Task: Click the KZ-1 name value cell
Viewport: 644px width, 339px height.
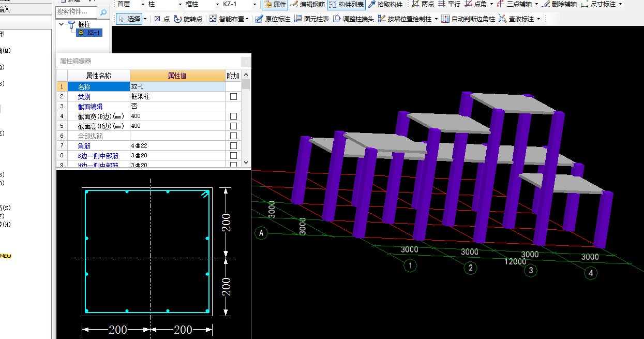Action: [x=177, y=86]
